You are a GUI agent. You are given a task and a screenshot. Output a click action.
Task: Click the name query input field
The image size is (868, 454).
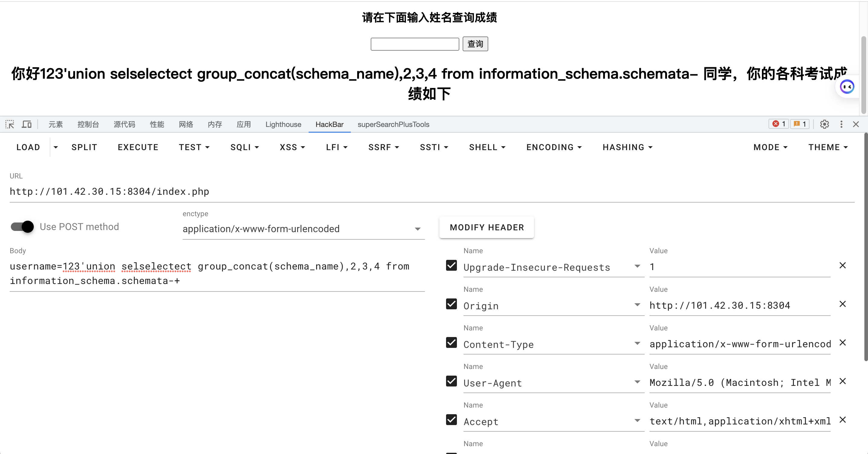pyautogui.click(x=415, y=44)
